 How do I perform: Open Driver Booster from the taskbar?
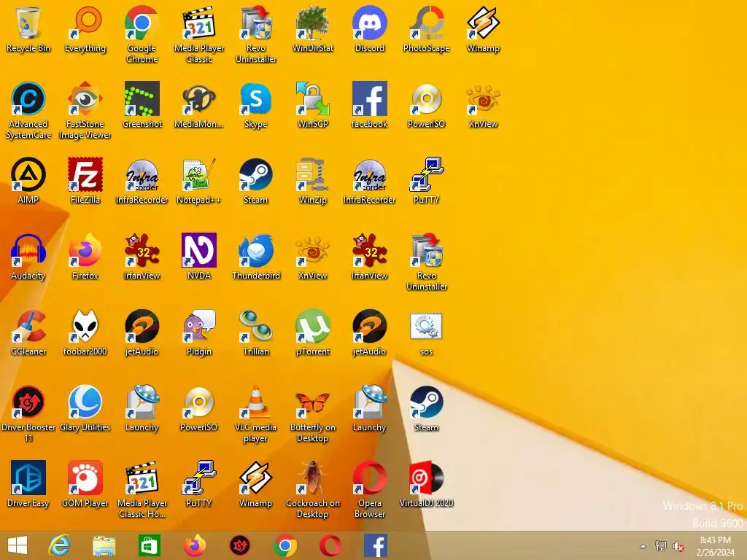pos(239,545)
